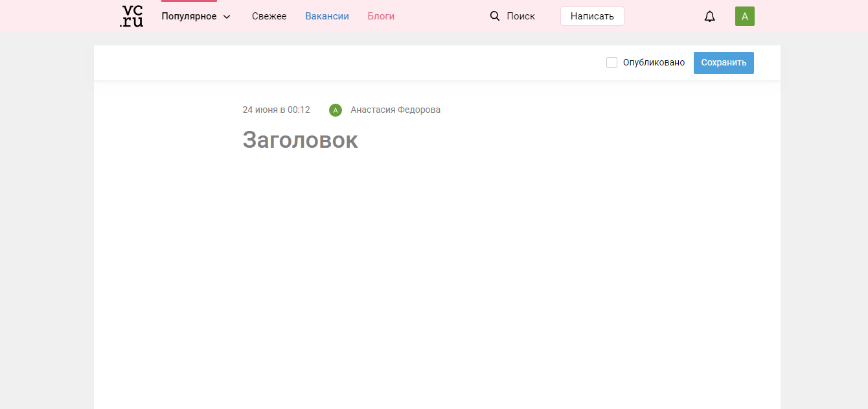Uncheck Опубликовано before saving
868x409 pixels.
coord(611,62)
